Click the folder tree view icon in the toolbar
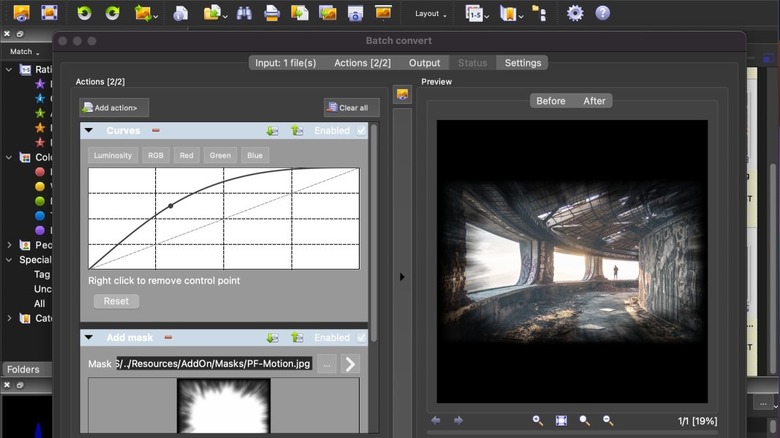780x438 pixels. [x=539, y=13]
